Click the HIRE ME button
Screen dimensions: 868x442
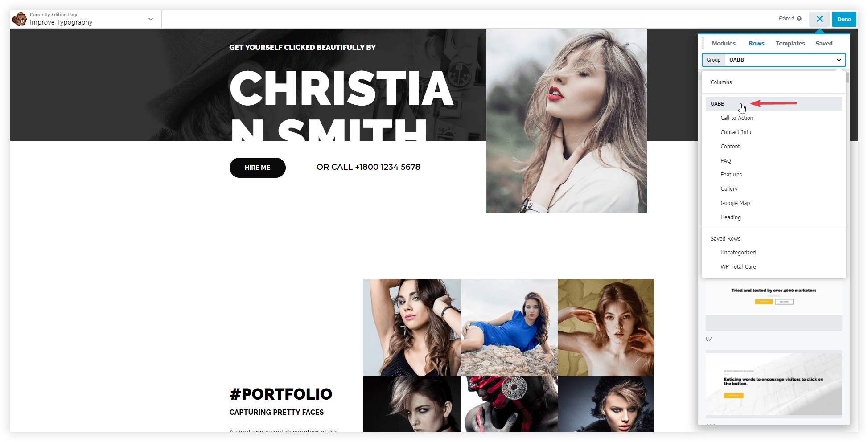coord(257,168)
